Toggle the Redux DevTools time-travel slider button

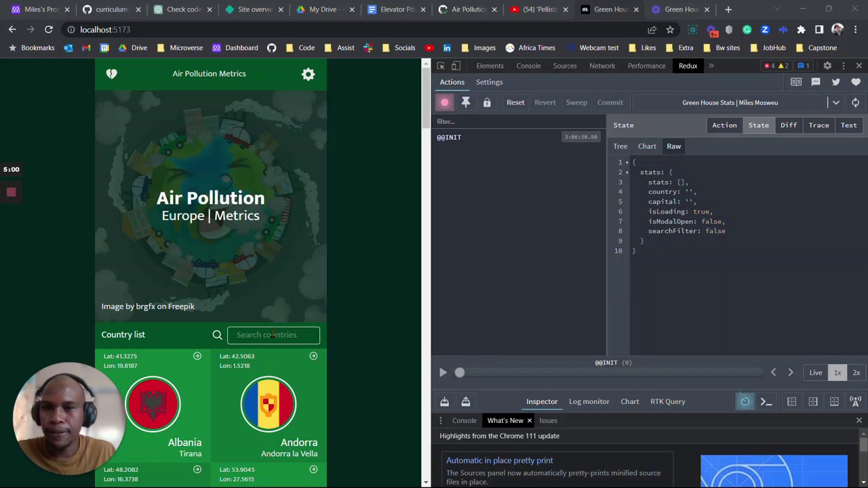click(x=745, y=401)
